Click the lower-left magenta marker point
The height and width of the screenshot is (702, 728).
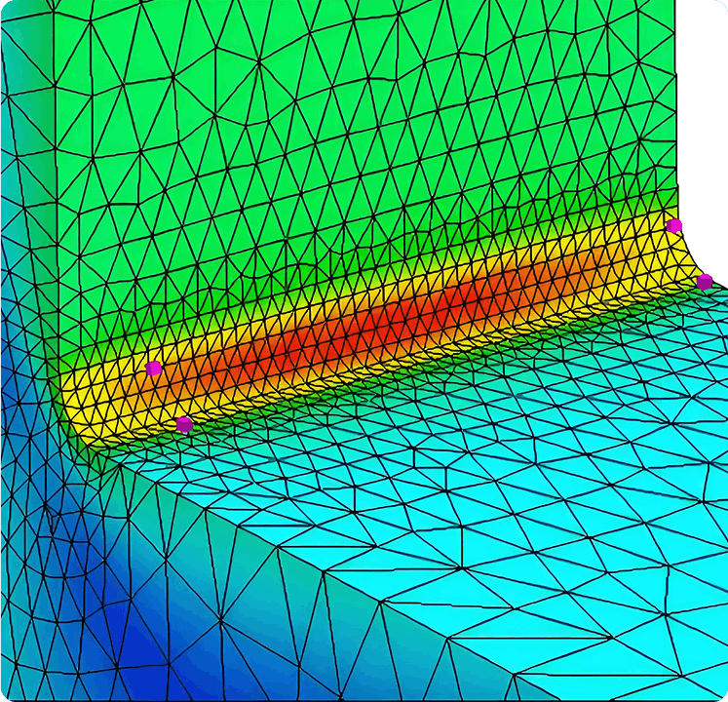[183, 423]
